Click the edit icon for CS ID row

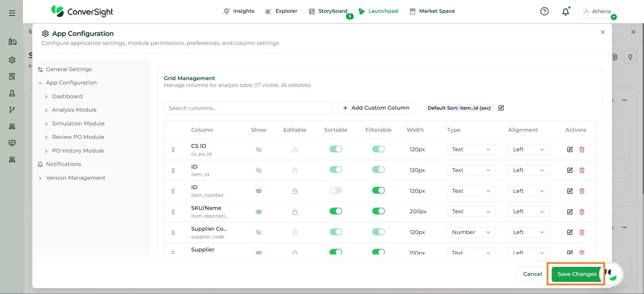click(569, 150)
